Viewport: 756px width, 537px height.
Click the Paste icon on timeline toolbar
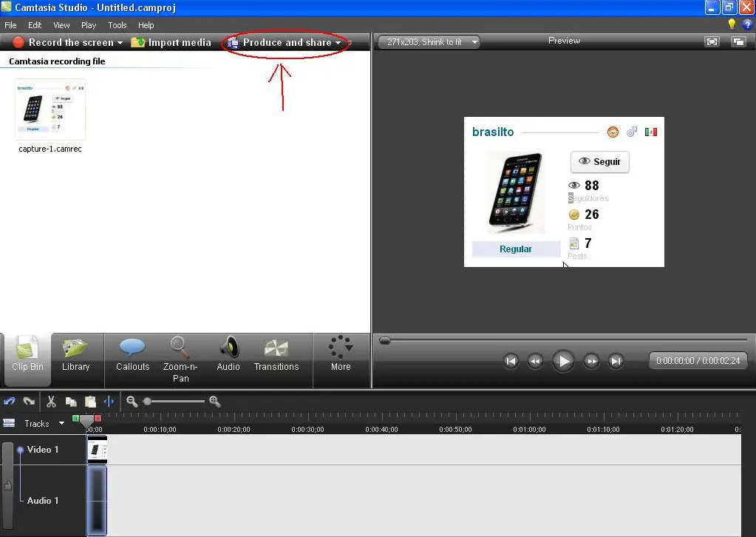[90, 402]
